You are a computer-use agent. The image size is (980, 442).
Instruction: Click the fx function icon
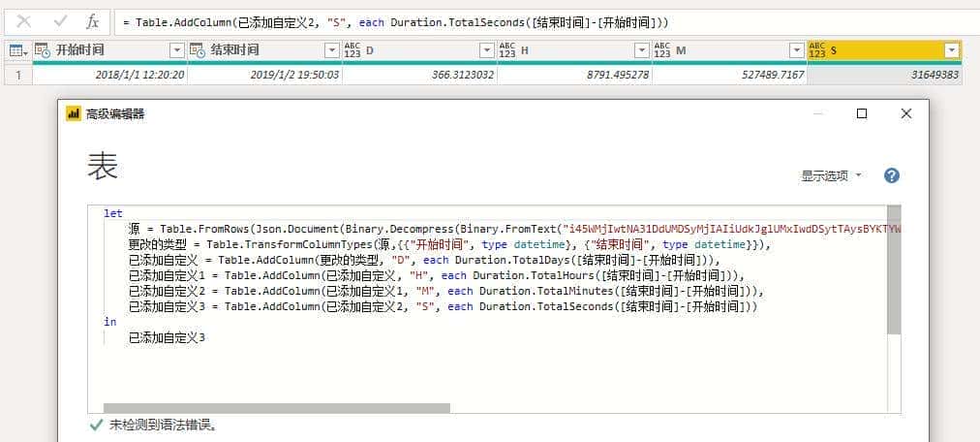(x=93, y=22)
